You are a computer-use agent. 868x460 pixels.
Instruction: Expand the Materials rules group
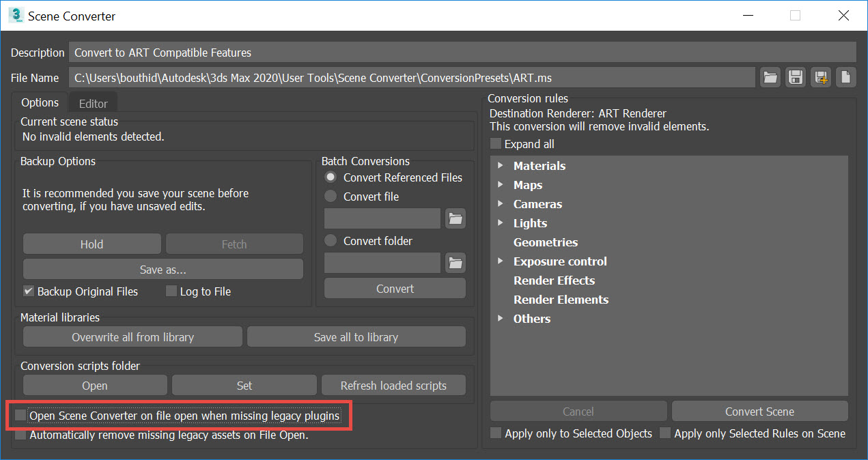(501, 166)
